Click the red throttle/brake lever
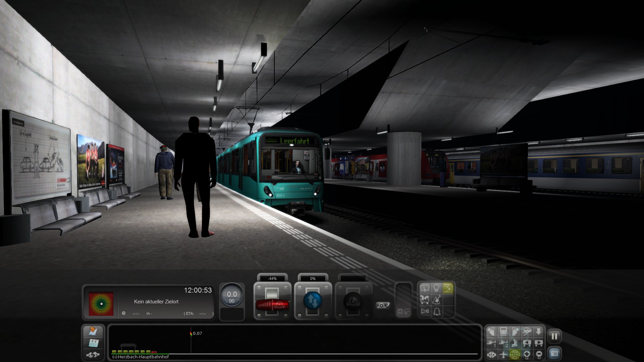This screenshot has width=644, height=362. pos(272,305)
